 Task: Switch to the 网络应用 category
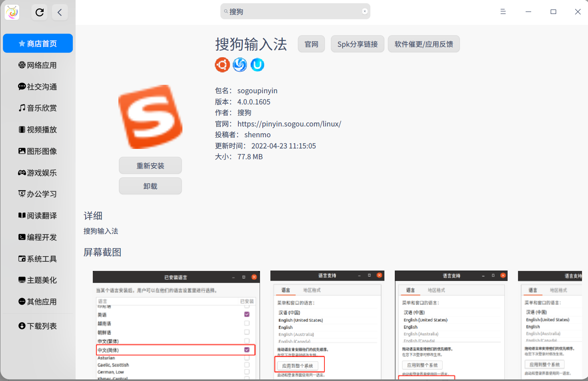coord(38,65)
